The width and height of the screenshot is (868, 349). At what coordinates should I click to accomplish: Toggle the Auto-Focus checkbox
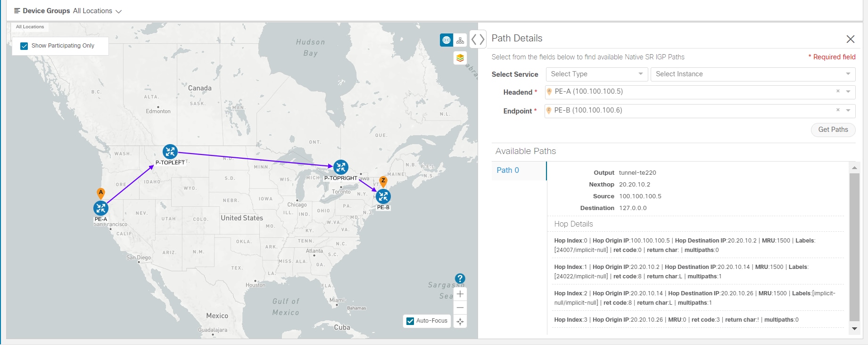(x=410, y=321)
